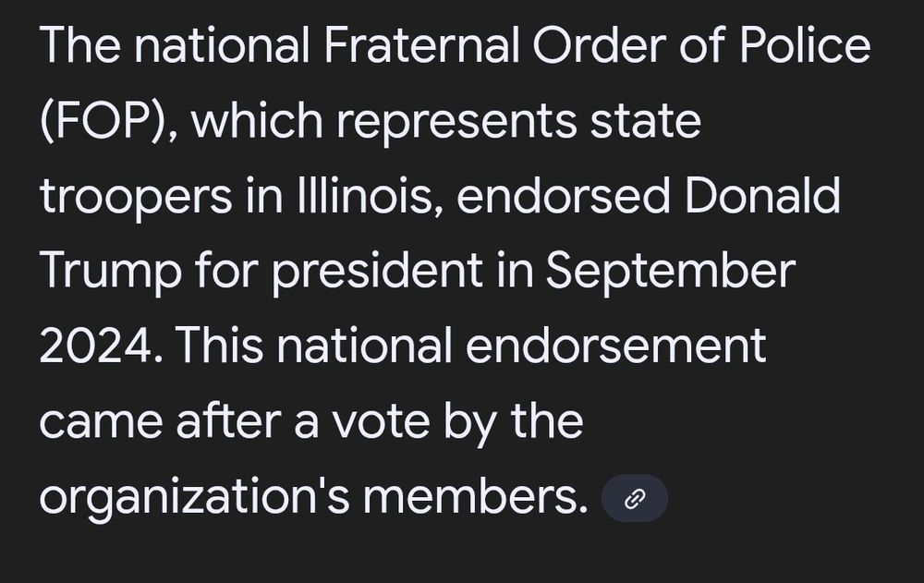Click the word "vote" in the paragraph
The width and height of the screenshot is (924, 583).
(381, 422)
